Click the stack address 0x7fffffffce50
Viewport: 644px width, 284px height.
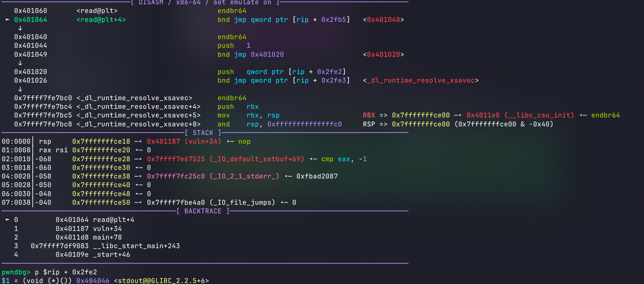pyautogui.click(x=101, y=202)
